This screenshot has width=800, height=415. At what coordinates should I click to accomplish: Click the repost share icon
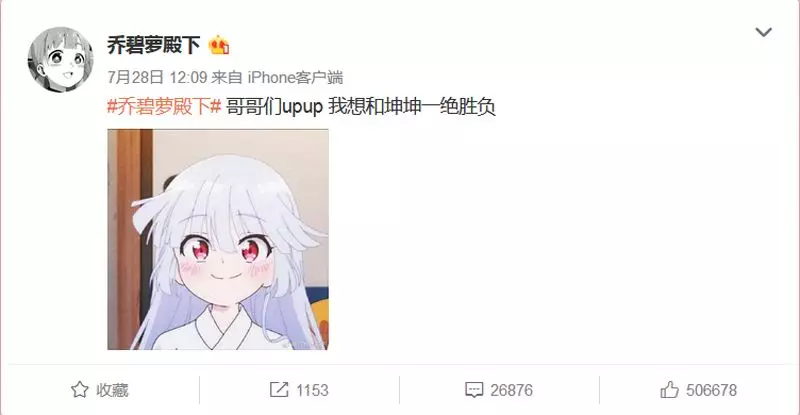click(279, 390)
